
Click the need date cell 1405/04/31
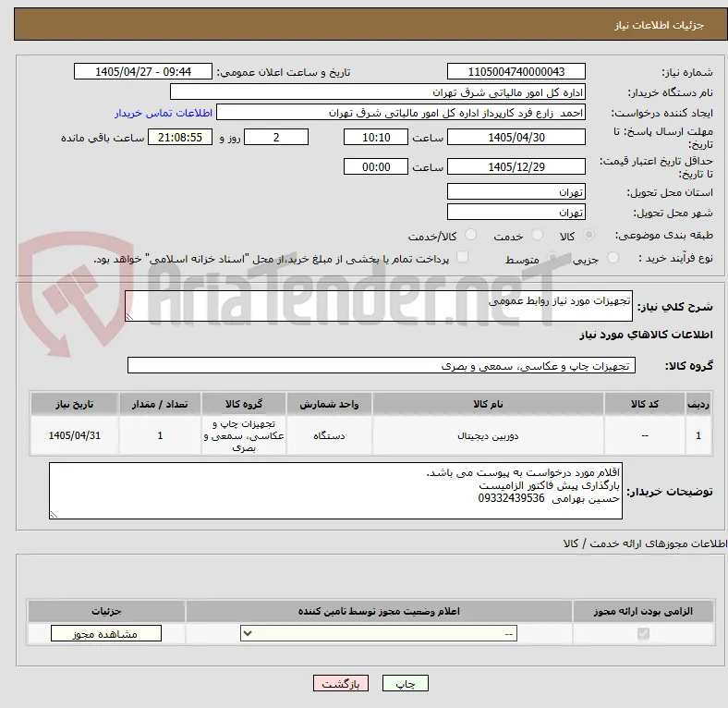[x=74, y=435]
